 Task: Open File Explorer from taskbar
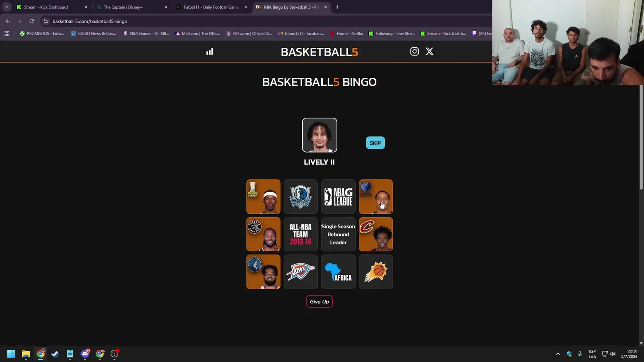(26, 354)
